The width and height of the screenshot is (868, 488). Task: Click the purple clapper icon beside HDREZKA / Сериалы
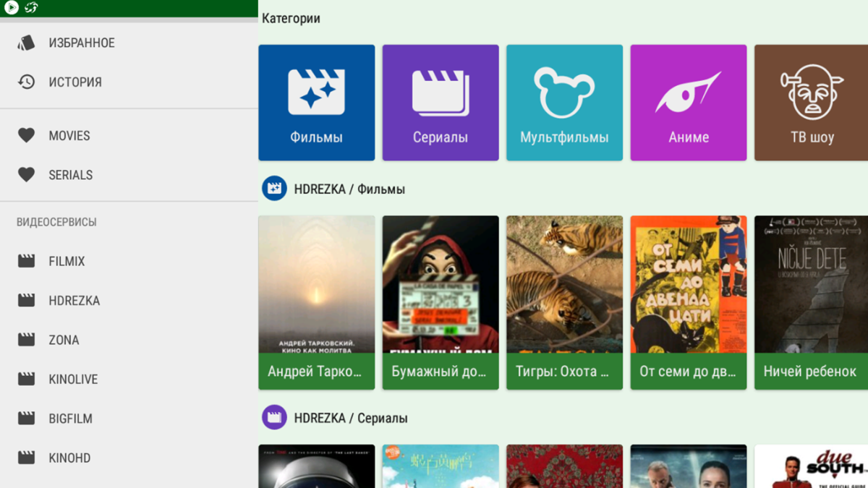(x=274, y=417)
